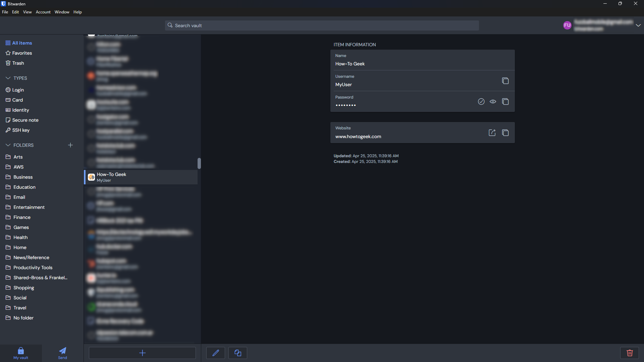Open the Favorites filter

(x=22, y=53)
